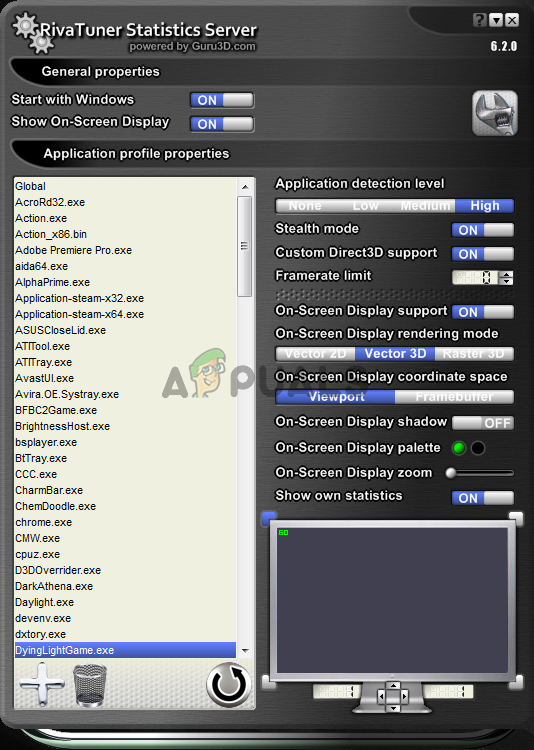Open help via question mark icon
The image size is (534, 750).
coord(479,20)
